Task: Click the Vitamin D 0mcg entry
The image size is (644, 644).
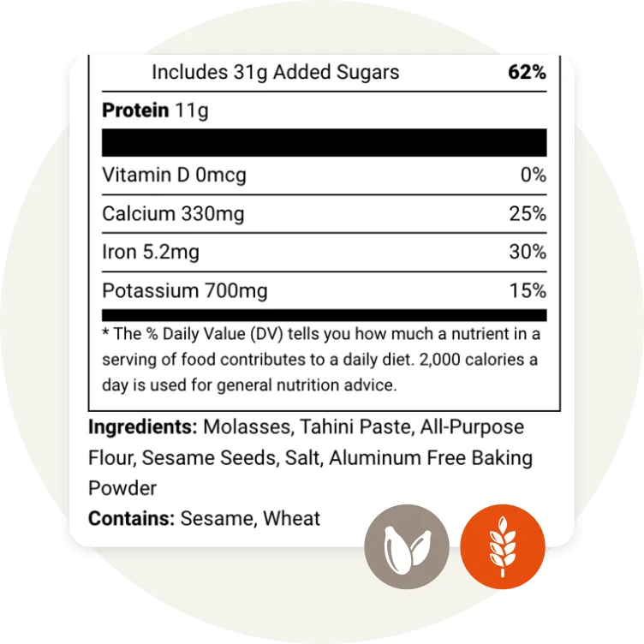Action: click(x=174, y=176)
